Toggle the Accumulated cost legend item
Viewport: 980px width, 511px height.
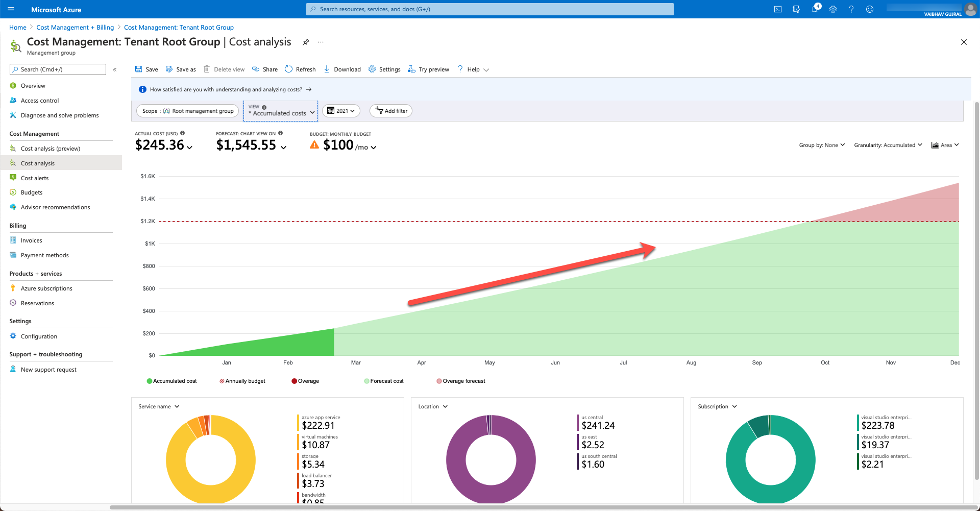pos(171,381)
